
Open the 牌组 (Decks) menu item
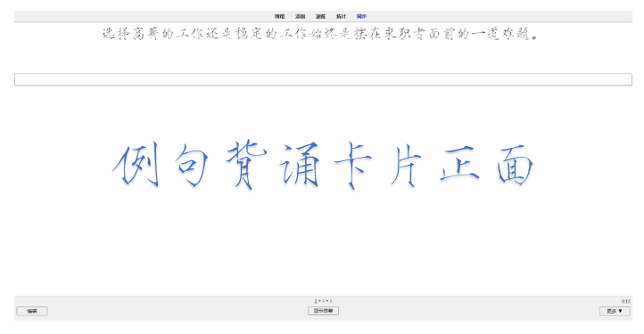[279, 16]
